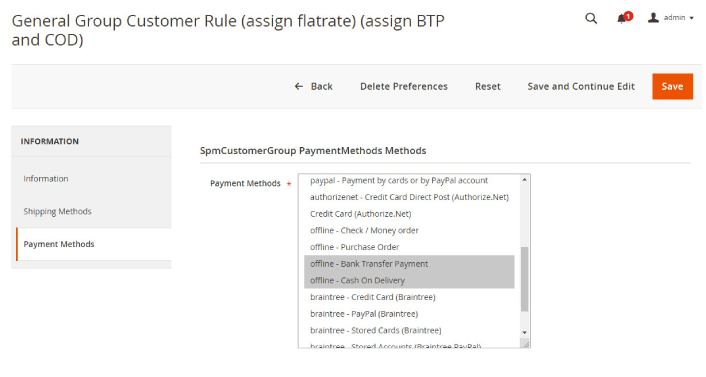The height and width of the screenshot is (377, 706).
Task: Click the payment methods scrollbar thumb
Action: click(525, 279)
